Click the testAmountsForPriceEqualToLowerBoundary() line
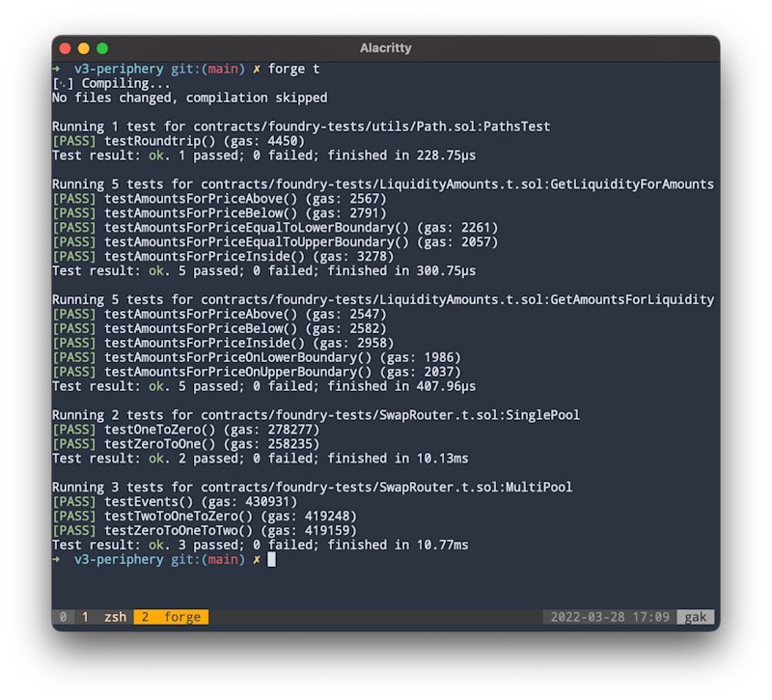Screen dimensions: 772x700 pyautogui.click(x=275, y=228)
